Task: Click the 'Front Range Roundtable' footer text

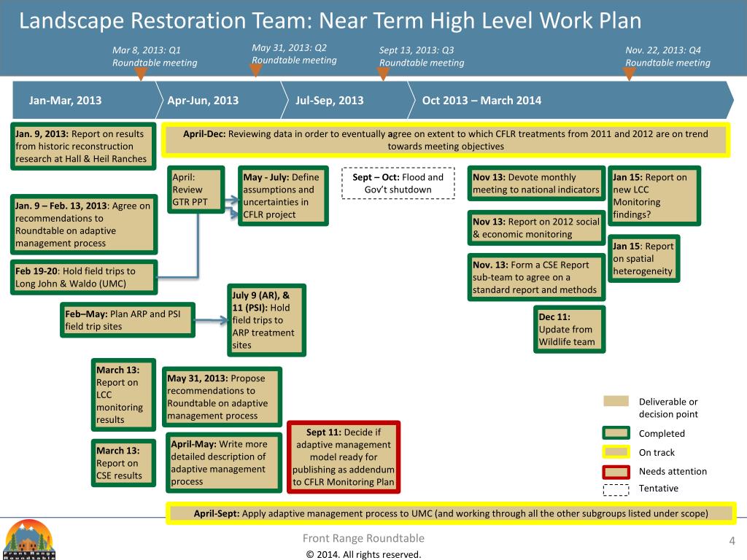Action: pos(363,538)
